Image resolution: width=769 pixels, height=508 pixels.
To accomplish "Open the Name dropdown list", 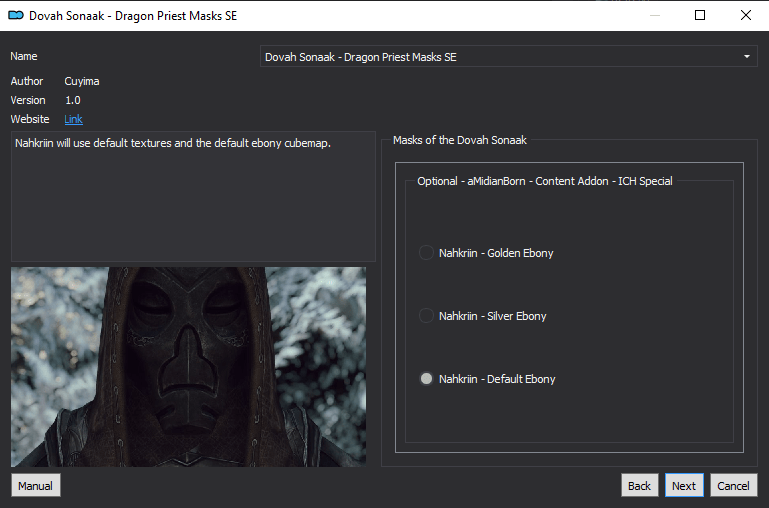I will 509,57.
